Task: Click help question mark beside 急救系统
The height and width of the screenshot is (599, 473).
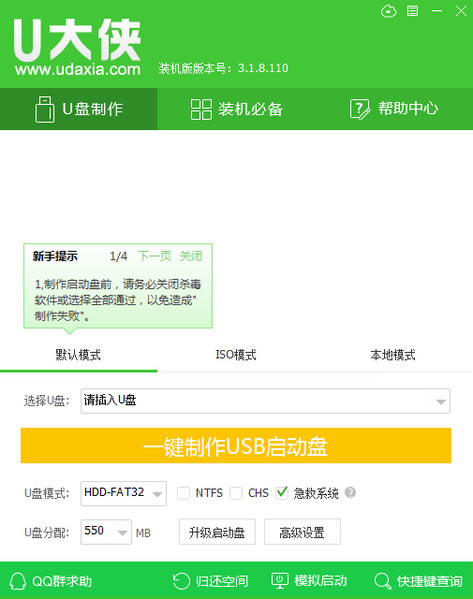Action: (350, 492)
